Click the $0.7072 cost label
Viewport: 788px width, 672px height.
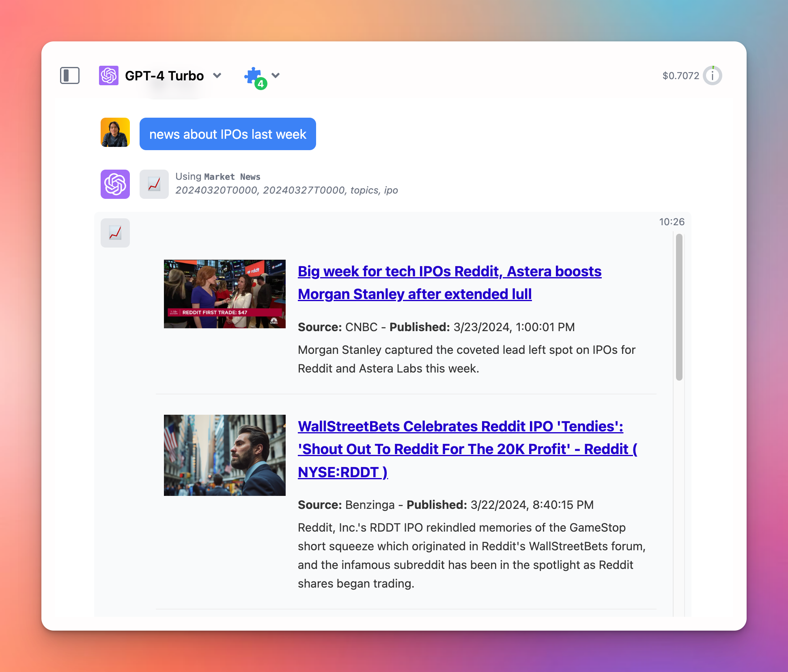click(681, 75)
